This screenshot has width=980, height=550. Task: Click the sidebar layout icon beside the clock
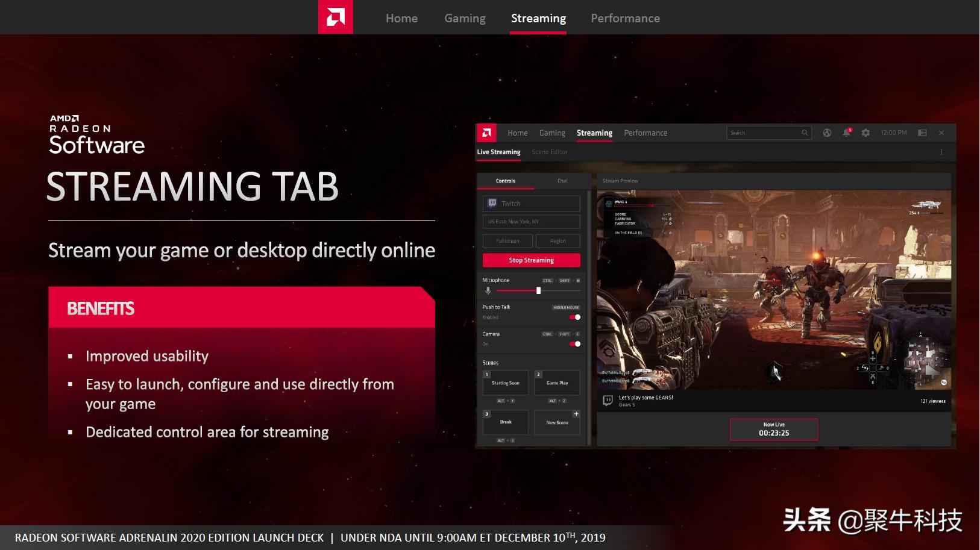coord(922,133)
